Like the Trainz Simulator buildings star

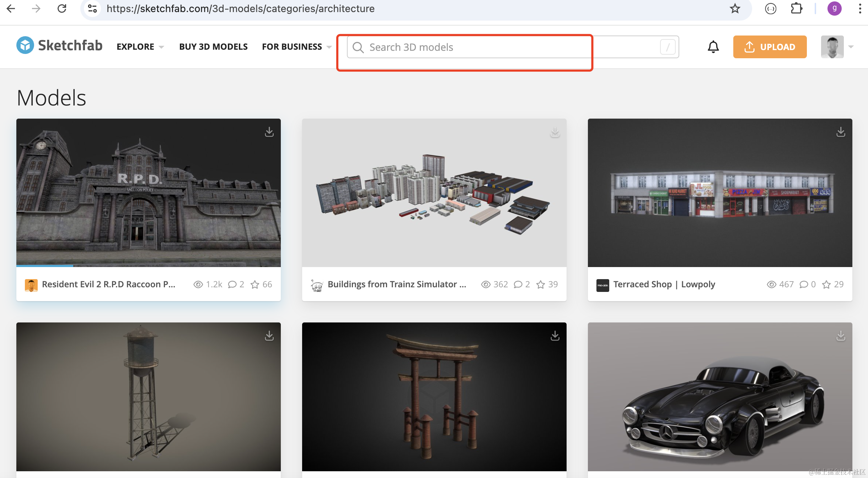click(x=541, y=284)
